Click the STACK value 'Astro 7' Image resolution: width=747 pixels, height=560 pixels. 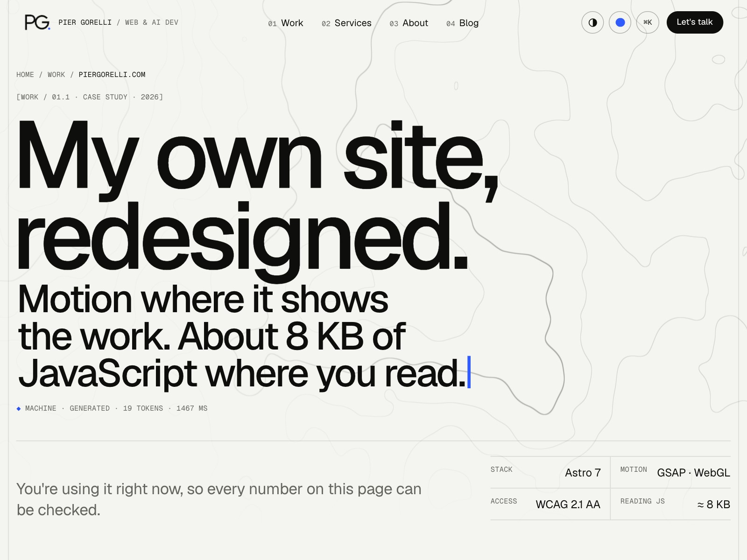pyautogui.click(x=583, y=473)
